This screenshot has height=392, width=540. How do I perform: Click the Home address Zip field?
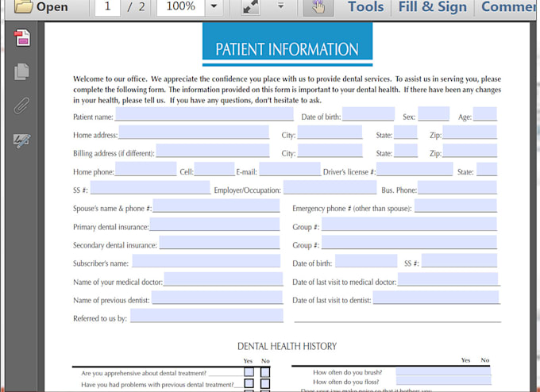coord(470,132)
